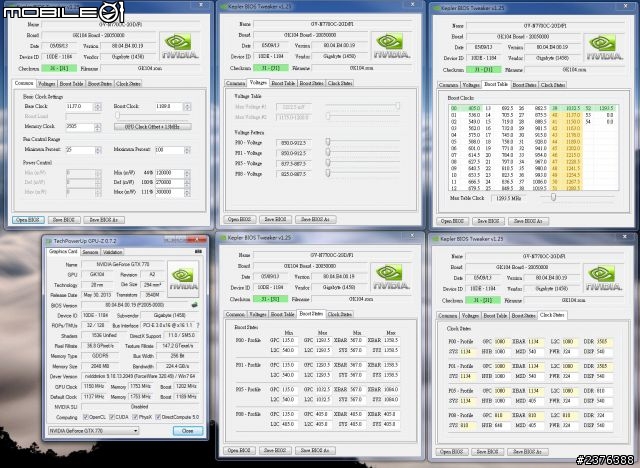
Task: Click the Driver Version field in GPU-Z
Action: [x=140, y=376]
